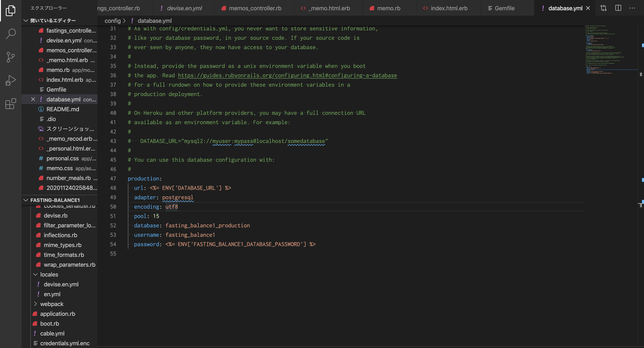Open the Explorer view in activity bar
This screenshot has width=644, height=348.
pos(11,10)
